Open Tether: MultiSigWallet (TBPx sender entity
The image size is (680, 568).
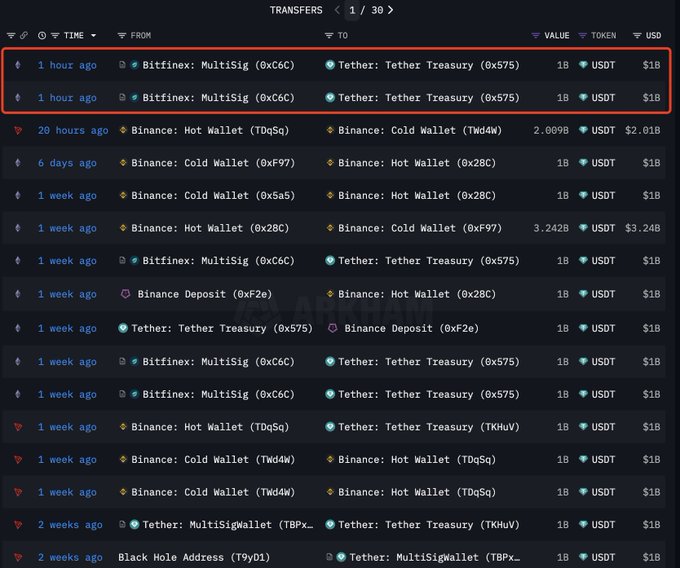point(228,525)
